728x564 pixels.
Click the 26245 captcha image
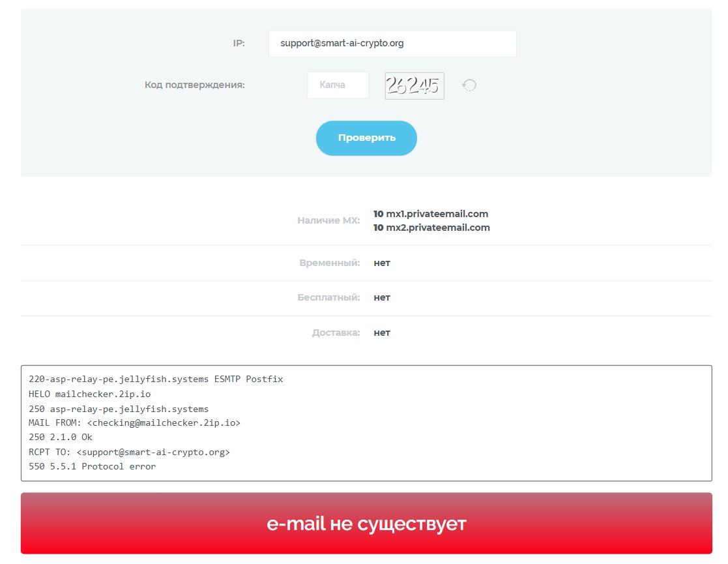tap(415, 86)
